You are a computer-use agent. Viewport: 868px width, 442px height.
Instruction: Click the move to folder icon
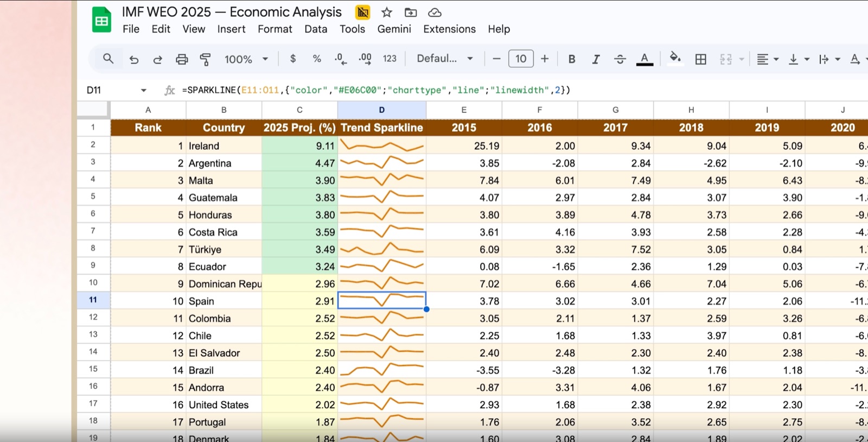point(411,12)
